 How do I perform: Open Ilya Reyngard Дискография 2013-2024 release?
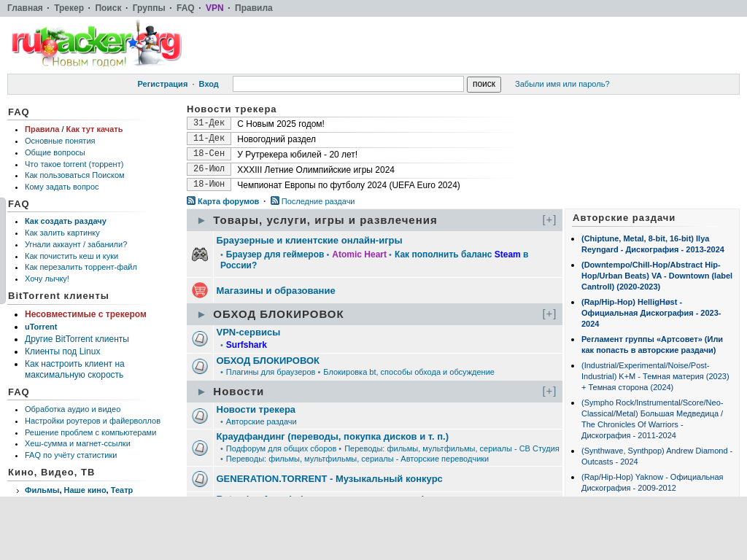tap(653, 244)
